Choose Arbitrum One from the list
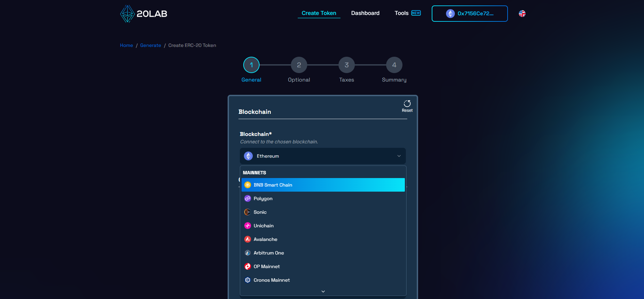Screen dimensions: 644x299 click(323, 253)
